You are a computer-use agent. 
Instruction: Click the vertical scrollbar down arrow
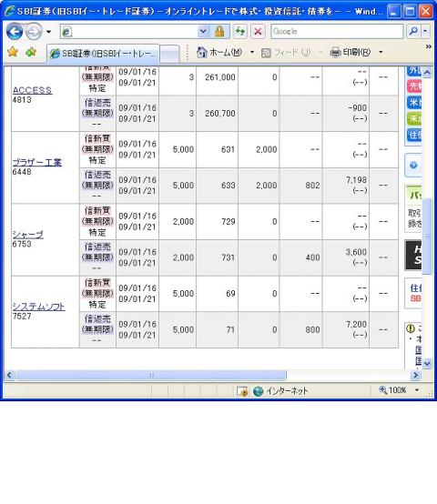[x=427, y=364]
